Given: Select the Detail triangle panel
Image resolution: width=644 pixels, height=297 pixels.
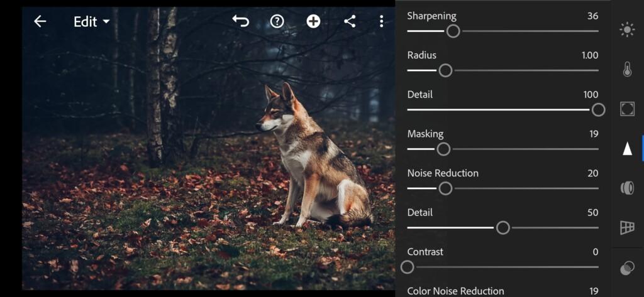Looking at the screenshot, I should [627, 148].
